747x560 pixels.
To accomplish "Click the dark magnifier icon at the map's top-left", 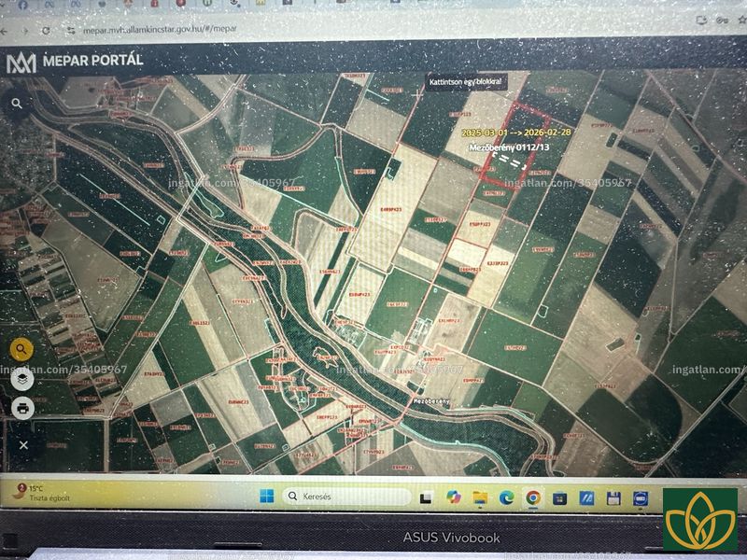I will [x=17, y=104].
